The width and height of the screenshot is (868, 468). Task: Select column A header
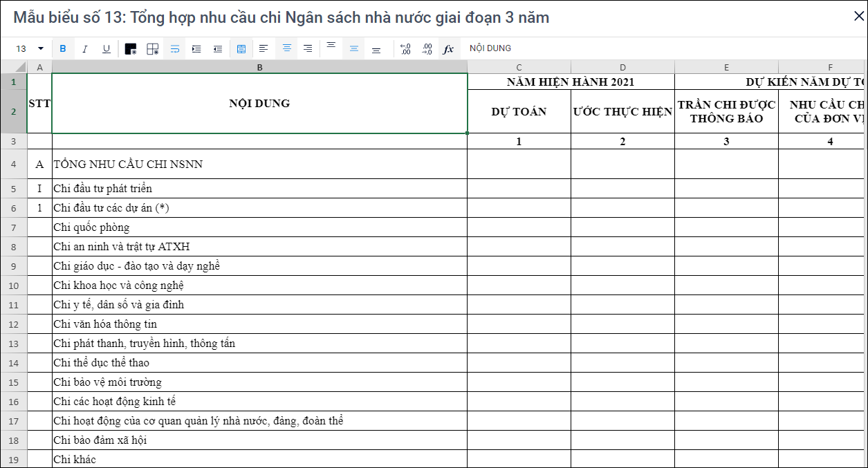(x=39, y=67)
